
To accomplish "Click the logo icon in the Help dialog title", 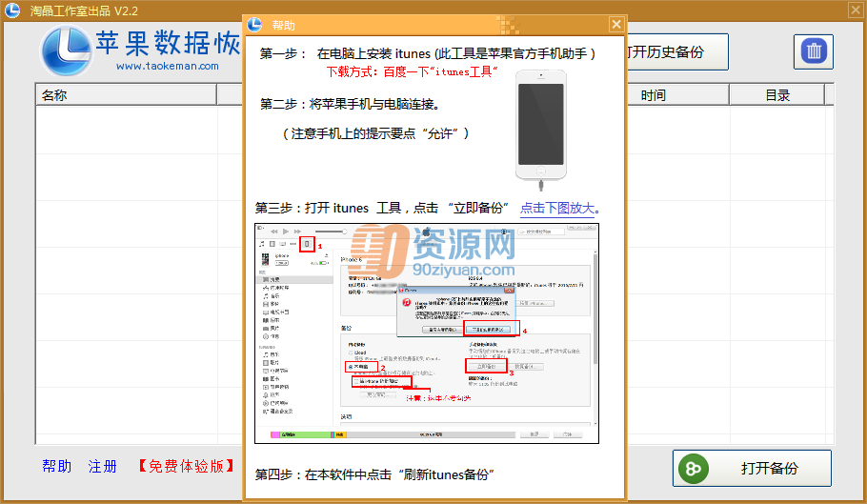I will point(254,25).
